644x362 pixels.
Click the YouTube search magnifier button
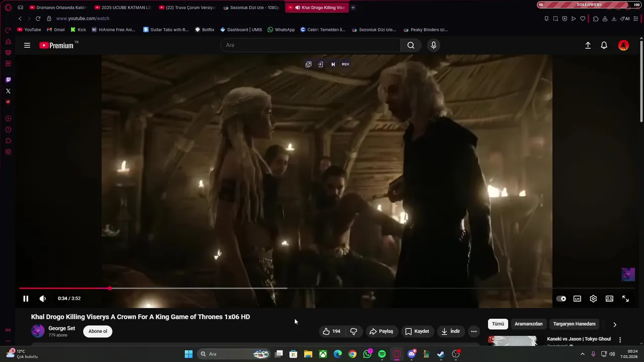point(411,45)
